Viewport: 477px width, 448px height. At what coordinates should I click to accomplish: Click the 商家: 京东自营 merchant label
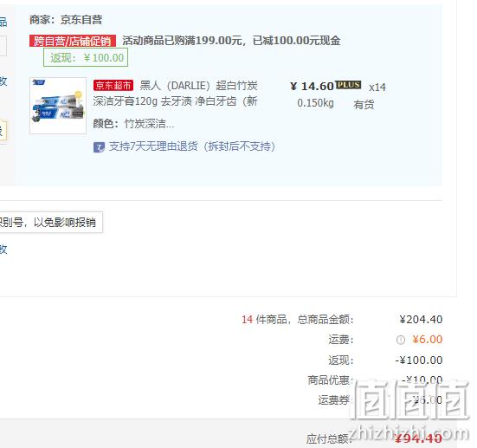(66, 20)
